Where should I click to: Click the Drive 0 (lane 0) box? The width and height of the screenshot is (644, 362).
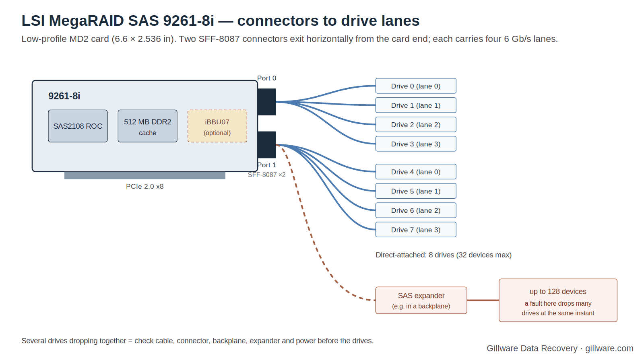coord(416,86)
